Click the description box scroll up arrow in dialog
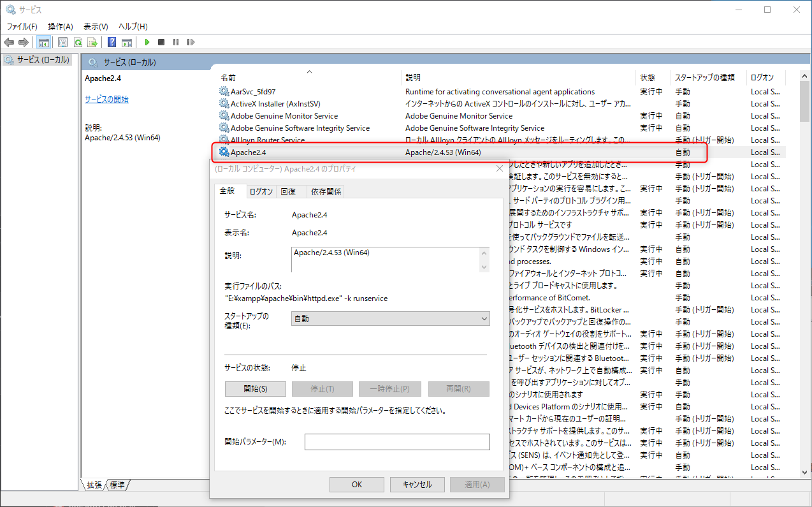Image resolution: width=812 pixels, height=507 pixels. click(484, 253)
